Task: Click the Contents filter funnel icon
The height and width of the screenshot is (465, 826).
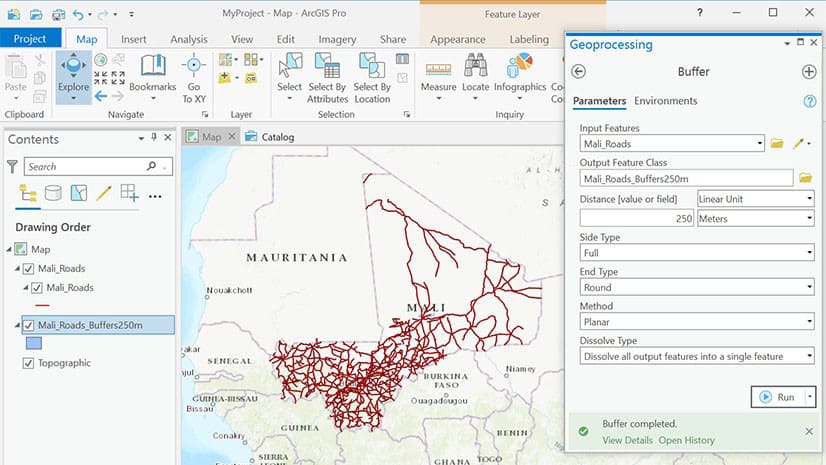Action: point(12,166)
